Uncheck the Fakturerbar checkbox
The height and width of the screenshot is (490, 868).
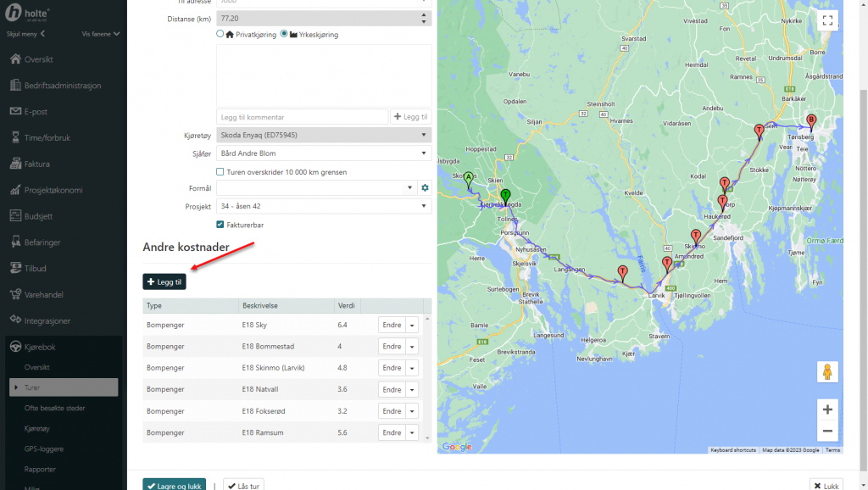tap(220, 225)
